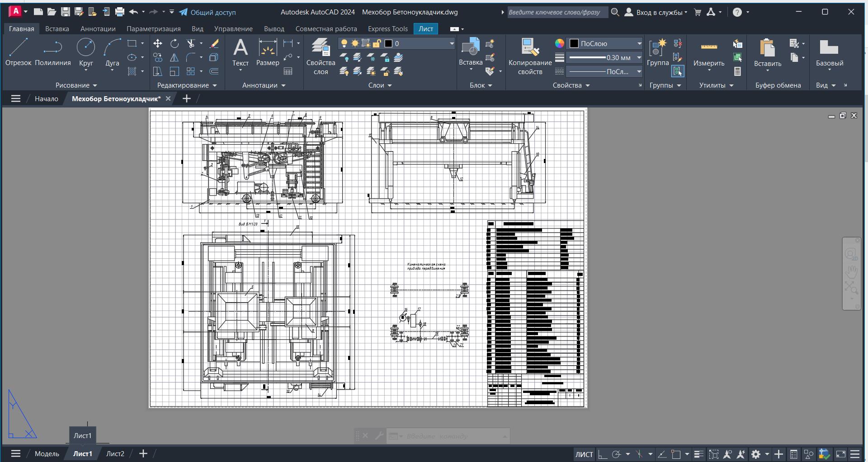Toggle ЛИСТ paper space button
The height and width of the screenshot is (462, 868).
click(x=584, y=454)
